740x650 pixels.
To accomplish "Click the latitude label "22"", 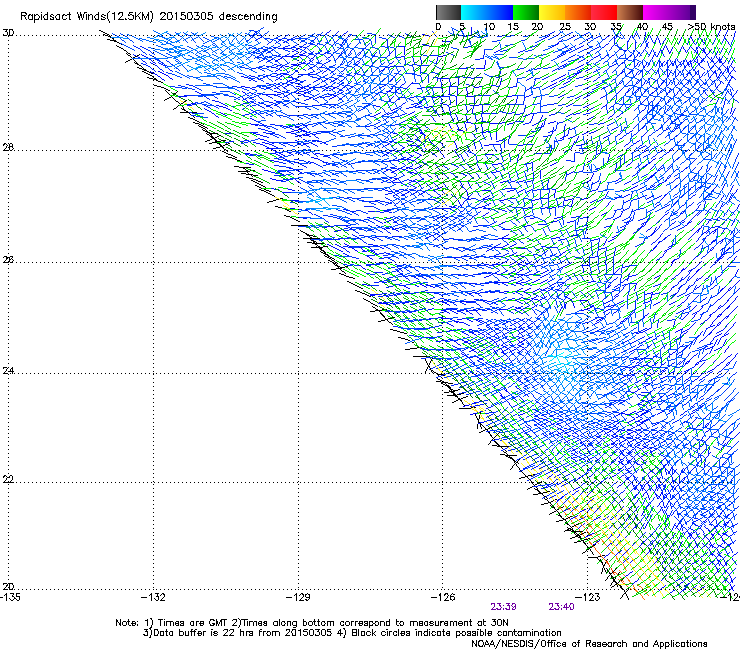I will click(x=8, y=480).
